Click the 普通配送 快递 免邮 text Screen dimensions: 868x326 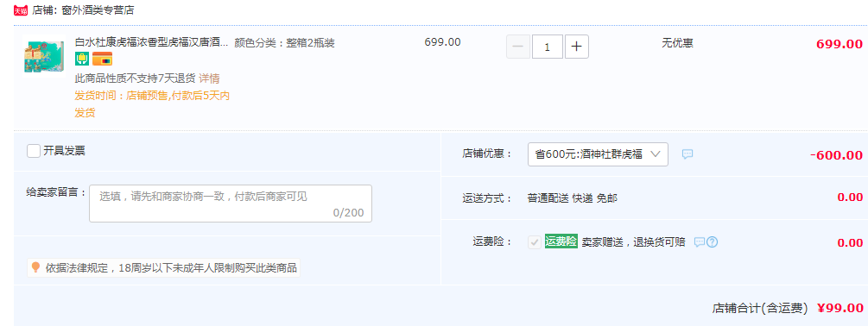[x=573, y=197]
